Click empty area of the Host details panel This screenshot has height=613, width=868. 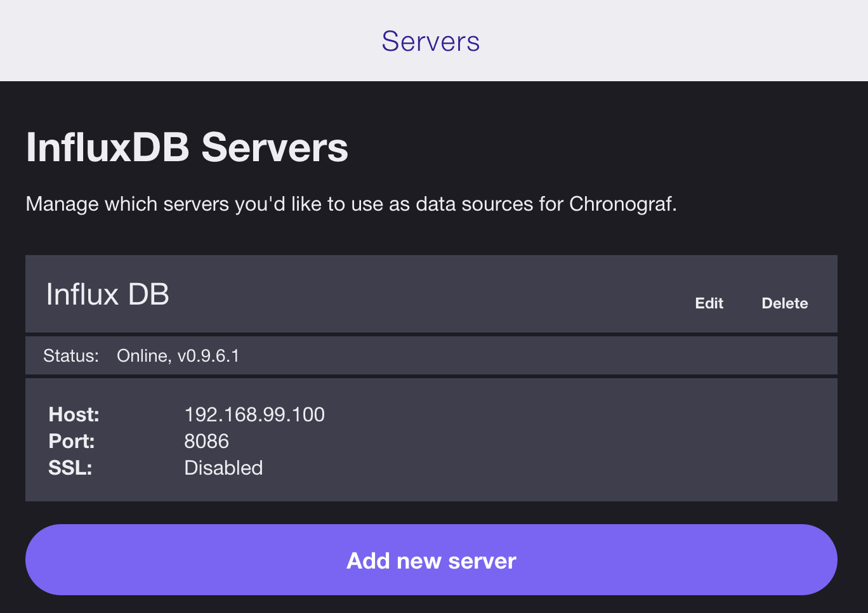[x=571, y=440]
